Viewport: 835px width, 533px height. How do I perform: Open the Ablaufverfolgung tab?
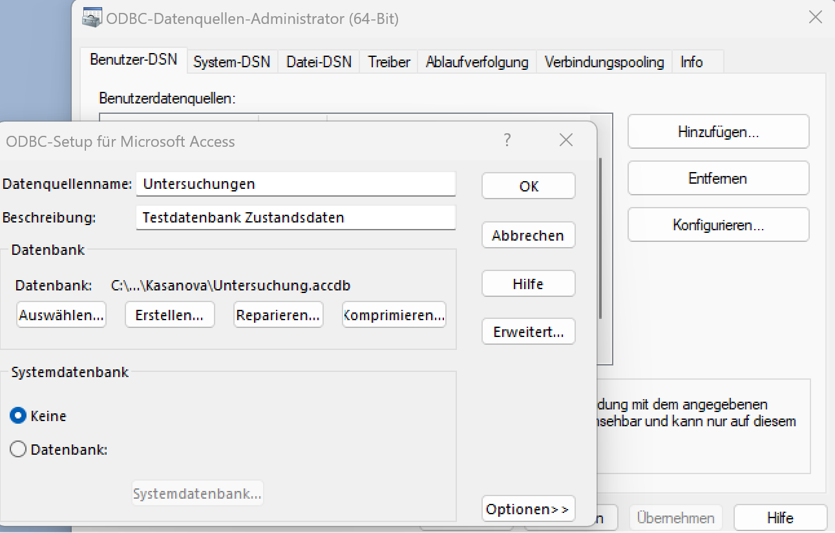[477, 62]
